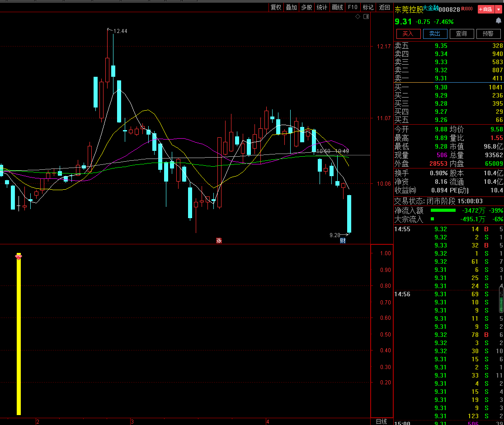
Task: Click the diamond icon above the chart
Action: [x=358, y=17]
